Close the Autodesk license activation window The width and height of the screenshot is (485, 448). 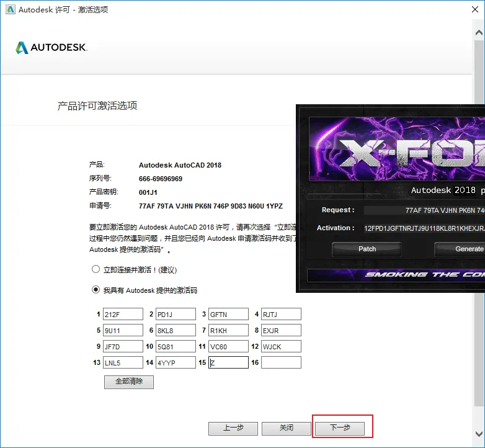click(x=475, y=9)
